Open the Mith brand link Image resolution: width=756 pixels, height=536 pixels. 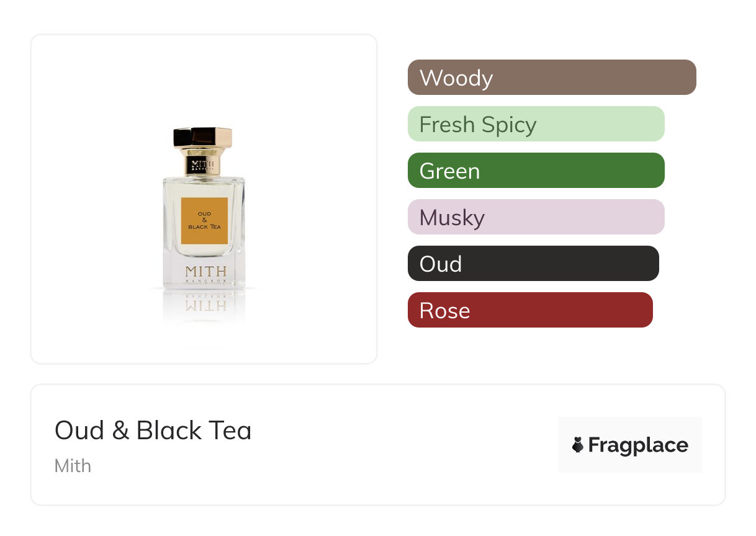pyautogui.click(x=73, y=466)
